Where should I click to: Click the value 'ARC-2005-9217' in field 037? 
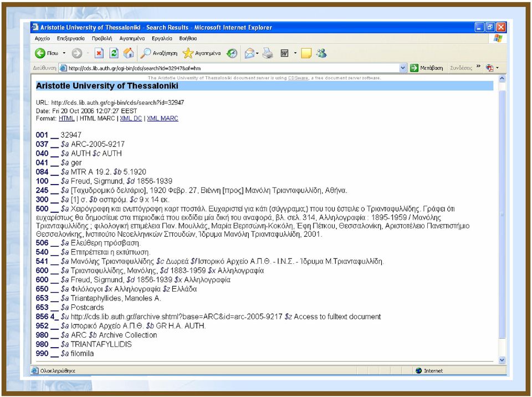[98, 144]
